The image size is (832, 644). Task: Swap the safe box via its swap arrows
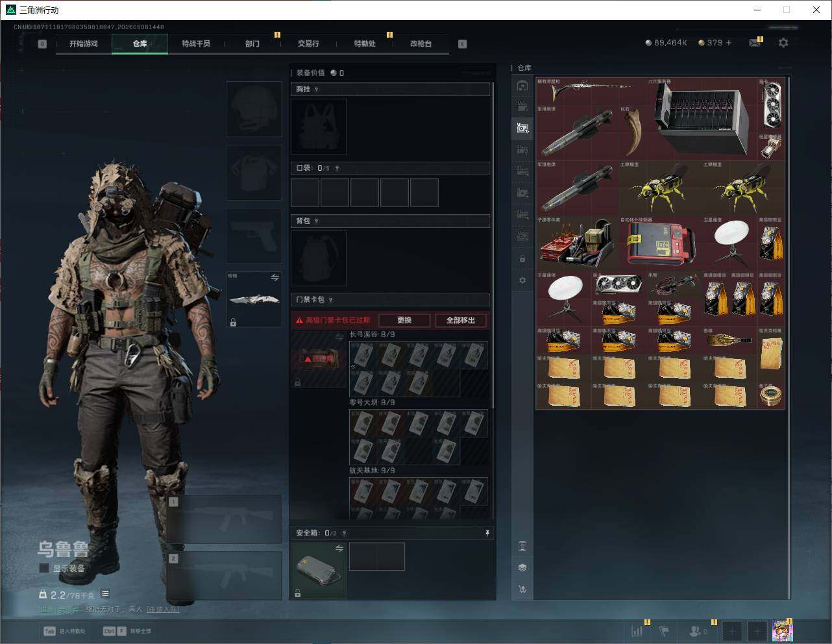coord(339,549)
